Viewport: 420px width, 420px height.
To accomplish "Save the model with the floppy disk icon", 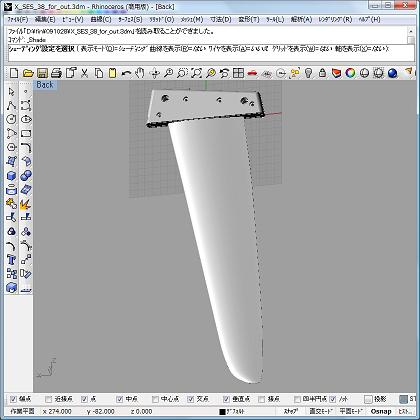I will pyautogui.click(x=42, y=73).
